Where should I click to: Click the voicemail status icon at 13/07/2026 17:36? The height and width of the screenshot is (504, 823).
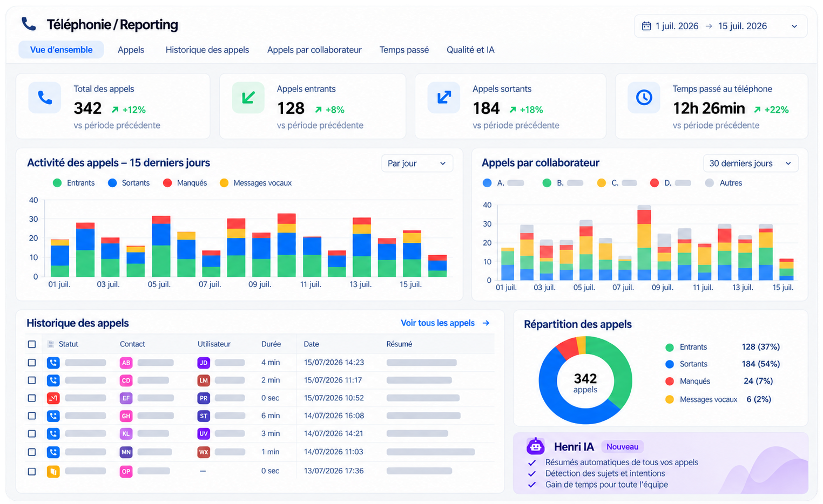[53, 471]
